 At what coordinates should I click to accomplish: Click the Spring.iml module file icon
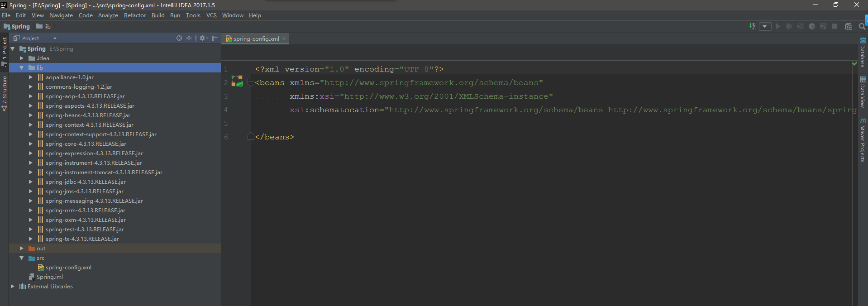[x=32, y=277]
